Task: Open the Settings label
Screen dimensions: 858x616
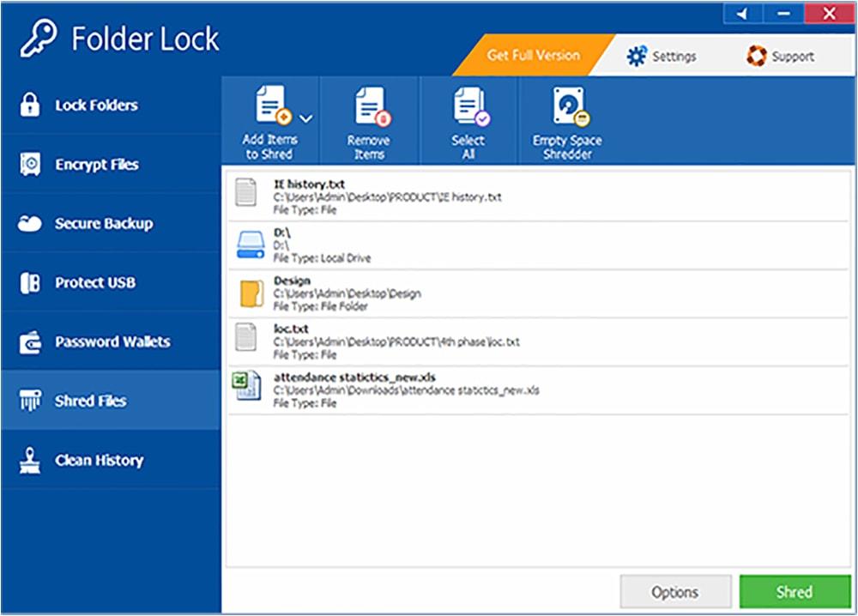Action: (674, 57)
